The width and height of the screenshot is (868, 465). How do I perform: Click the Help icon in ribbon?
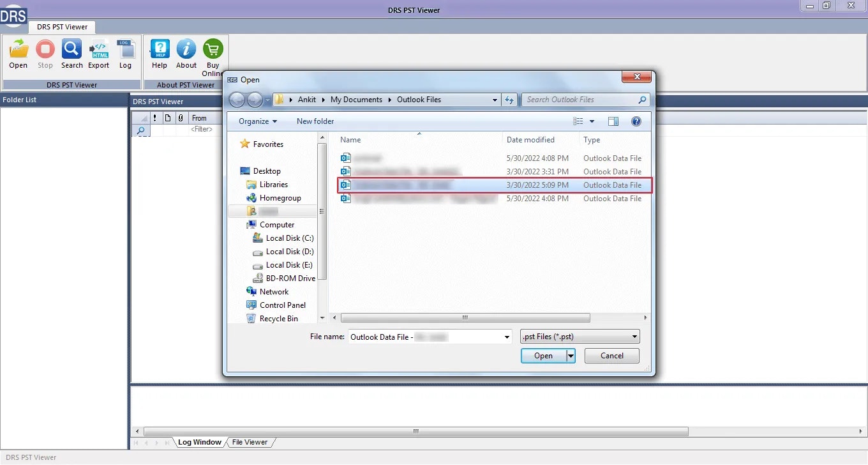click(160, 49)
